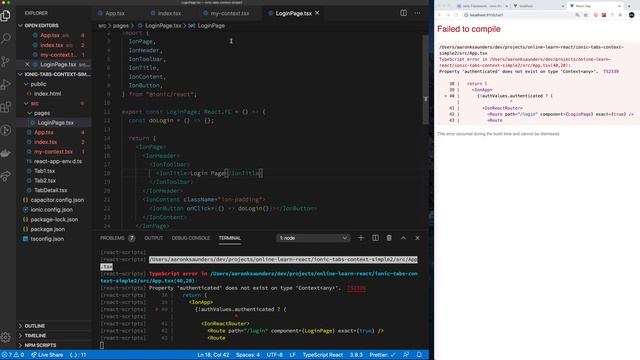Change the end-of-line sequence via LF

(293, 355)
